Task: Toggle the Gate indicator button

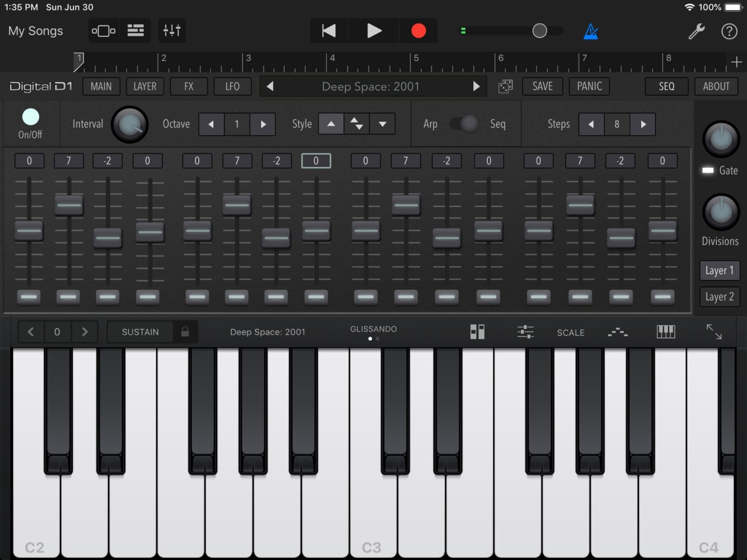Action: 708,170
